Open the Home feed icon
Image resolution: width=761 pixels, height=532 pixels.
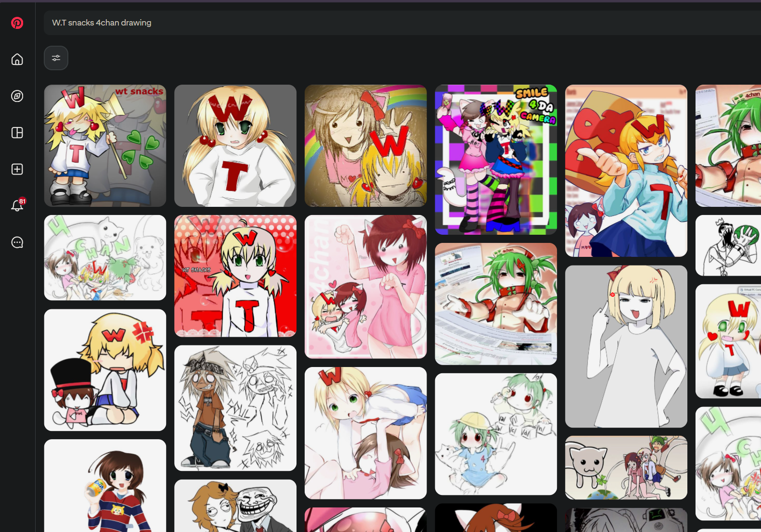(x=17, y=59)
